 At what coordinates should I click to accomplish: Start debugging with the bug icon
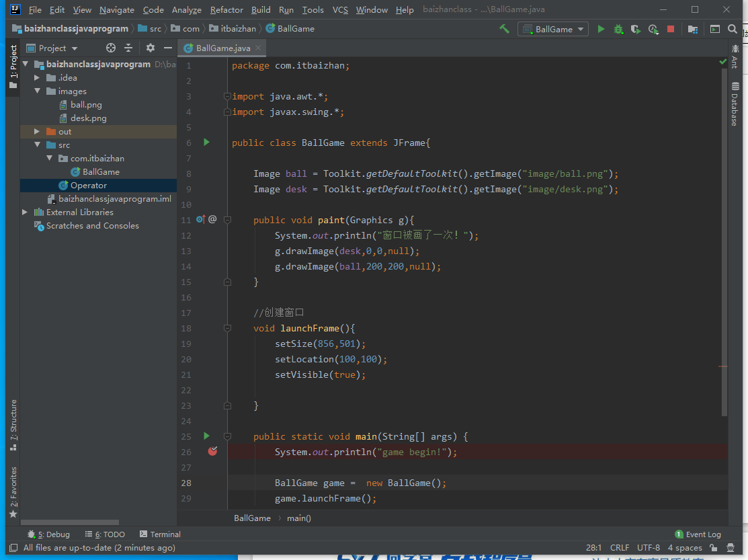pos(618,29)
